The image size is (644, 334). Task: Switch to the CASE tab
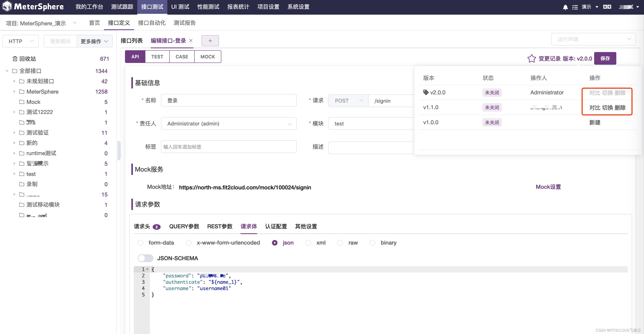[182, 57]
